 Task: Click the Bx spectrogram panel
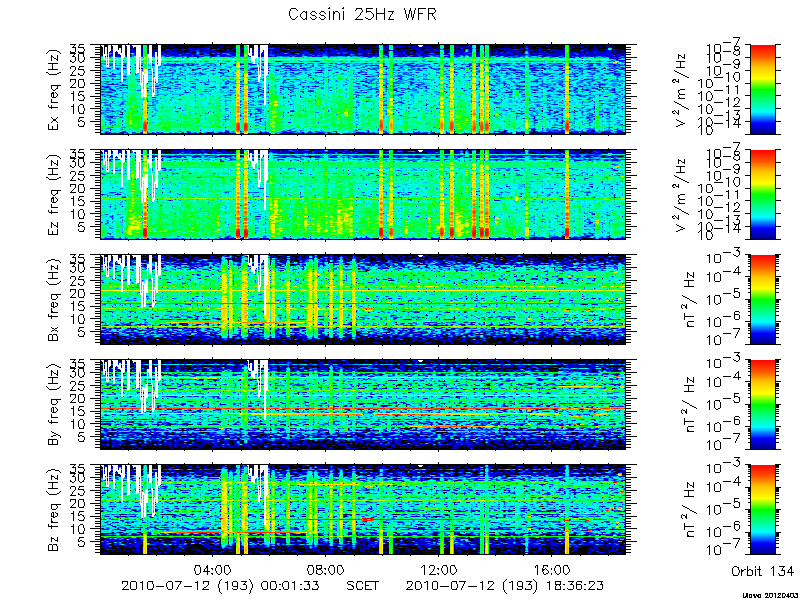click(x=363, y=299)
